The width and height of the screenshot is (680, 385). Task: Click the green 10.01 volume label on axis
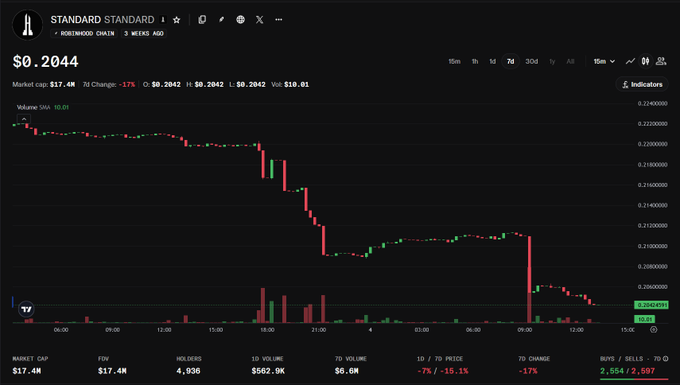pyautogui.click(x=644, y=319)
